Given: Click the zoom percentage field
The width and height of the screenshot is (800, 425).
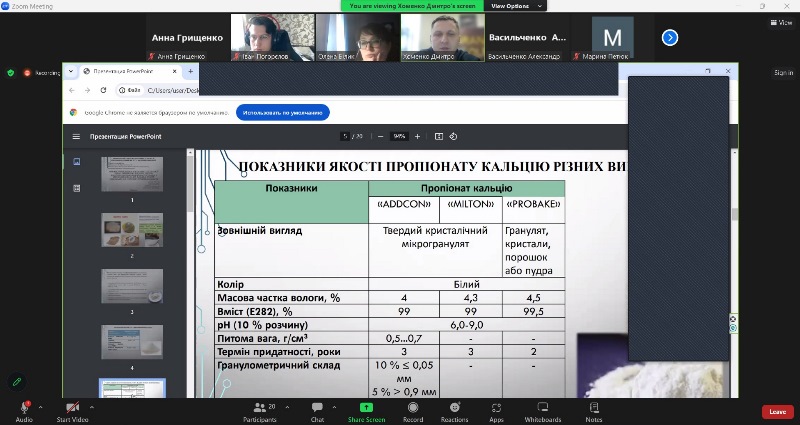Looking at the screenshot, I should [399, 136].
